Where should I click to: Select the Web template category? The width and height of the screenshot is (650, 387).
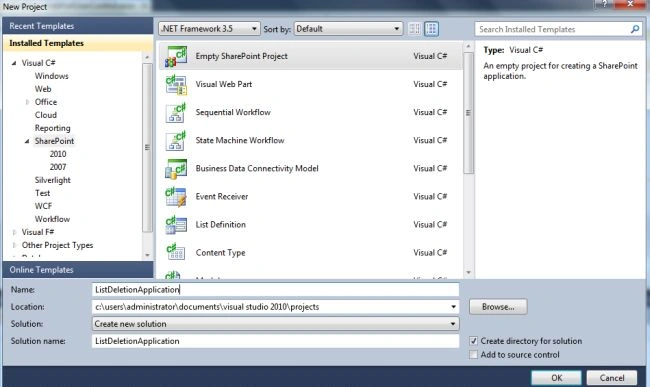tap(43, 89)
